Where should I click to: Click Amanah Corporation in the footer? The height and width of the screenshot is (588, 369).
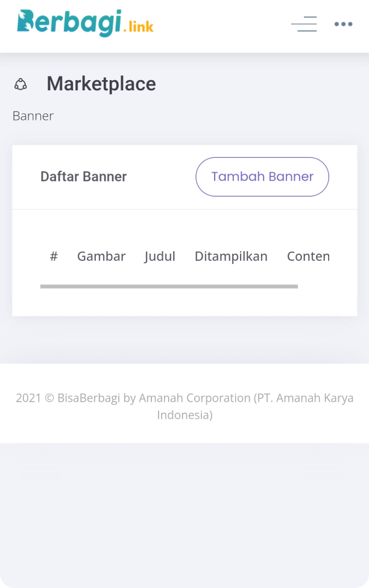(194, 398)
